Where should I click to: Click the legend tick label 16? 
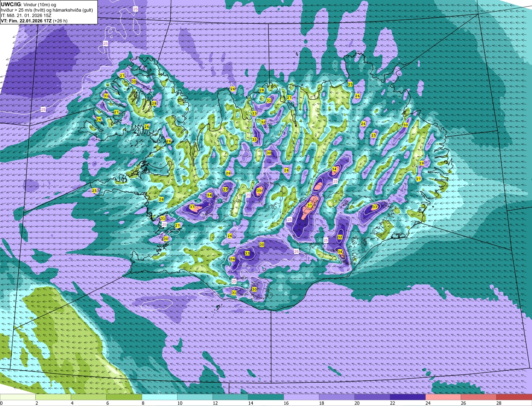286,403
